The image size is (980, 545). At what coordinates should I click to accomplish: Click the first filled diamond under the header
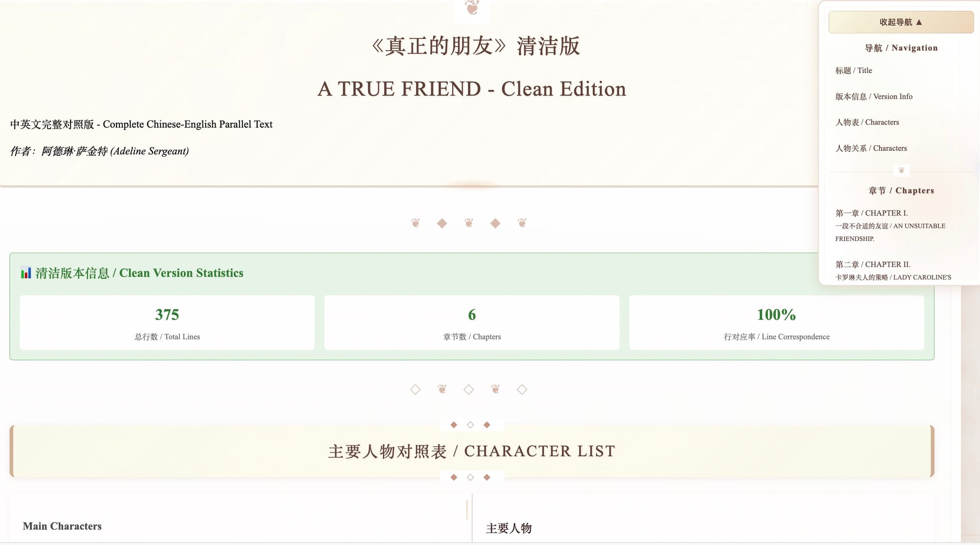(442, 223)
